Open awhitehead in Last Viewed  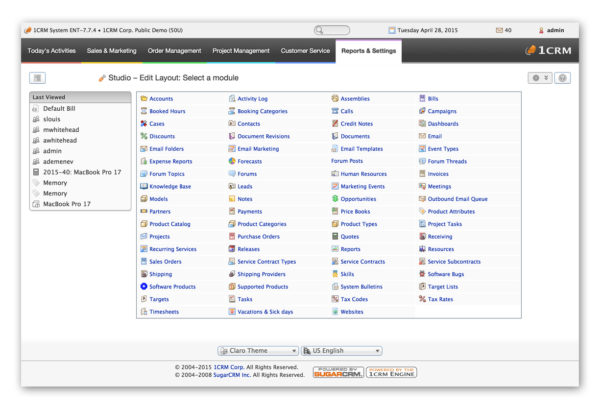[x=60, y=140]
